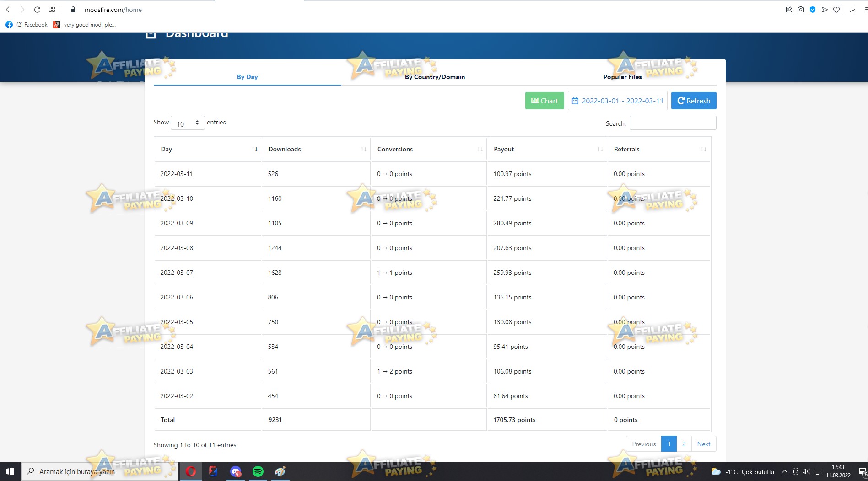
Task: Open the Popular Files tab
Action: tap(622, 77)
